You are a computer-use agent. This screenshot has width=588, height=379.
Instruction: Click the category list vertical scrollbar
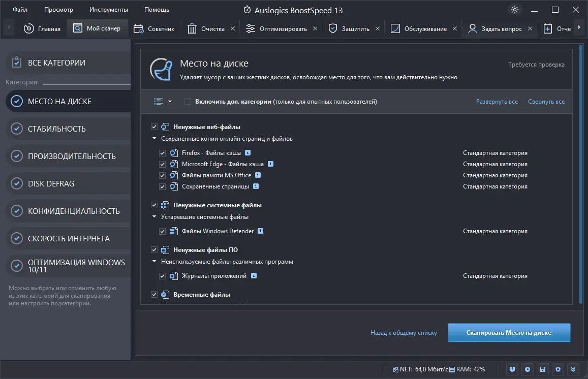[581, 174]
